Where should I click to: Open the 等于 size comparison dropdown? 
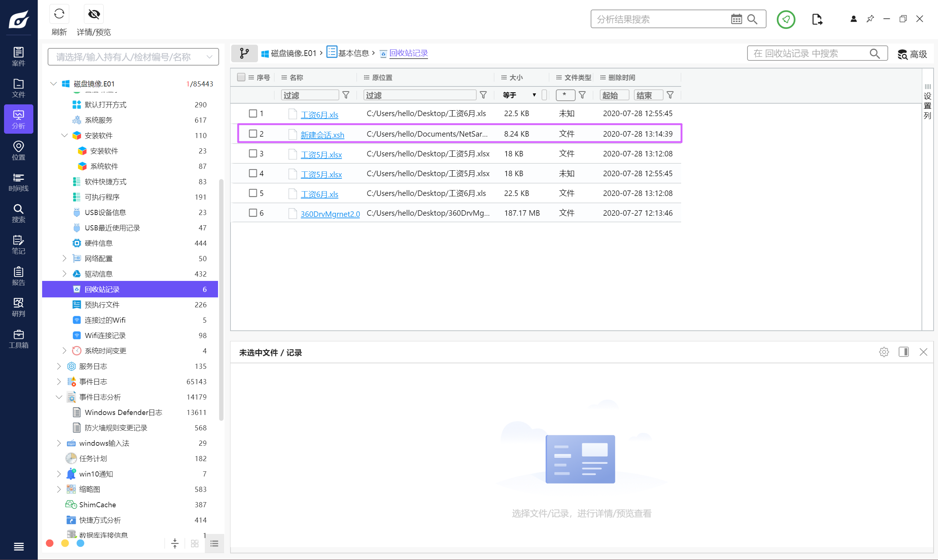pyautogui.click(x=520, y=95)
